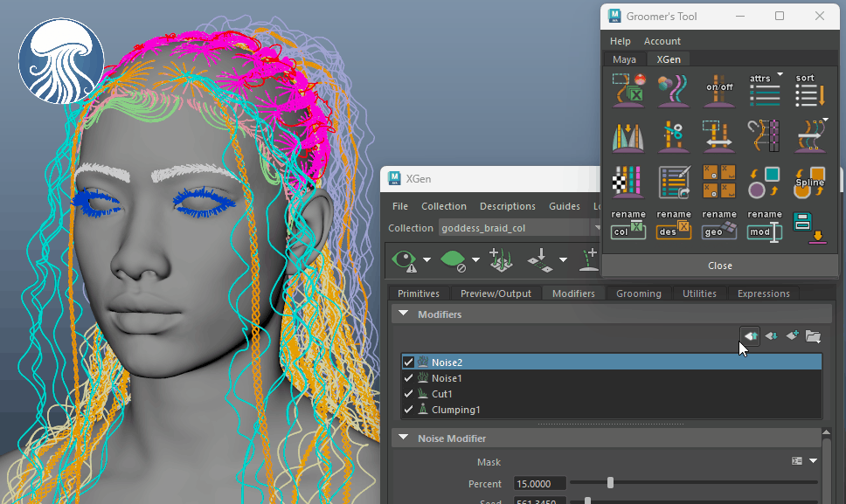
Task: Open the green leaf icon's dropdown arrow
Action: click(475, 259)
